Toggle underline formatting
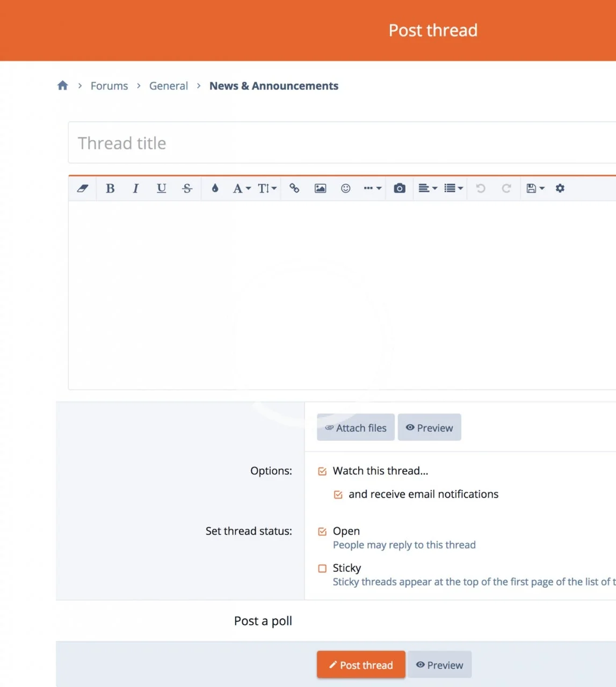Screen dimensions: 616x687 161,188
